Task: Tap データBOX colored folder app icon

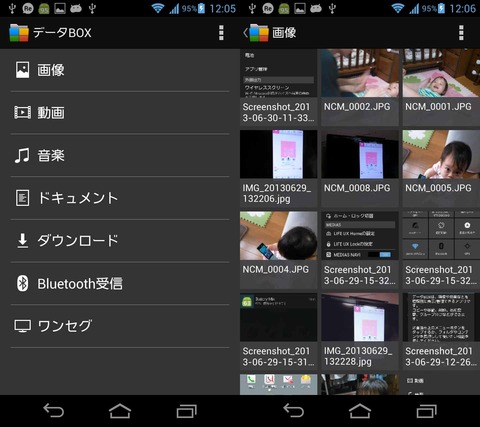Action: [x=19, y=33]
